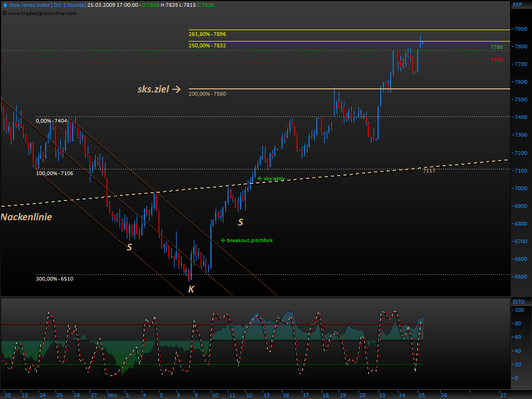Click the Nackenlinie annotation
Image resolution: width=532 pixels, height=399 pixels.
tap(26, 217)
